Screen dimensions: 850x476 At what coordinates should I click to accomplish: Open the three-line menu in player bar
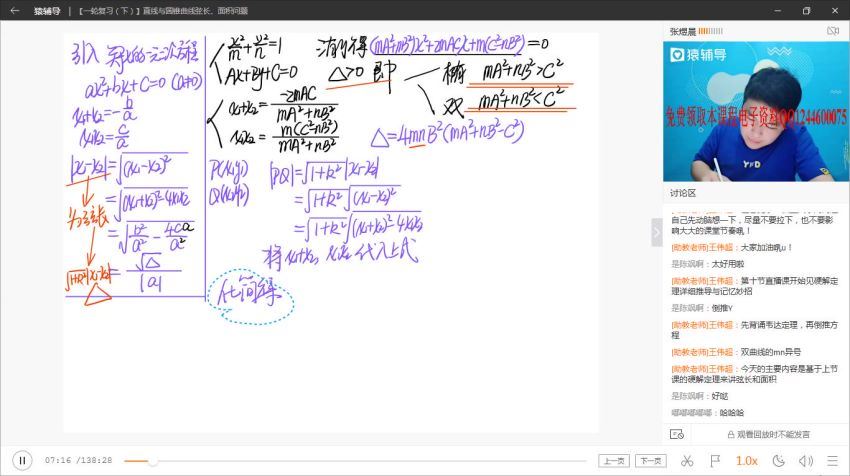point(832,461)
